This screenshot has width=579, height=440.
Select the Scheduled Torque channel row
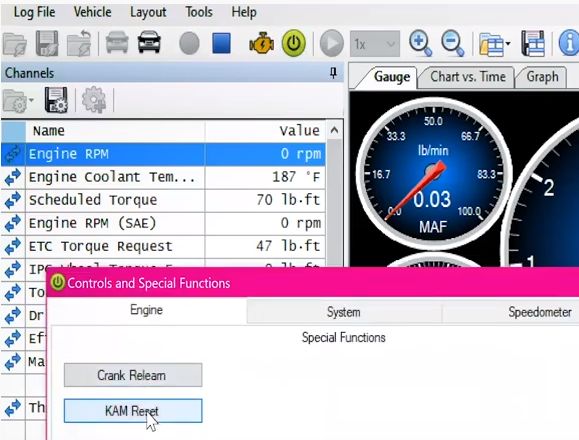[163, 200]
